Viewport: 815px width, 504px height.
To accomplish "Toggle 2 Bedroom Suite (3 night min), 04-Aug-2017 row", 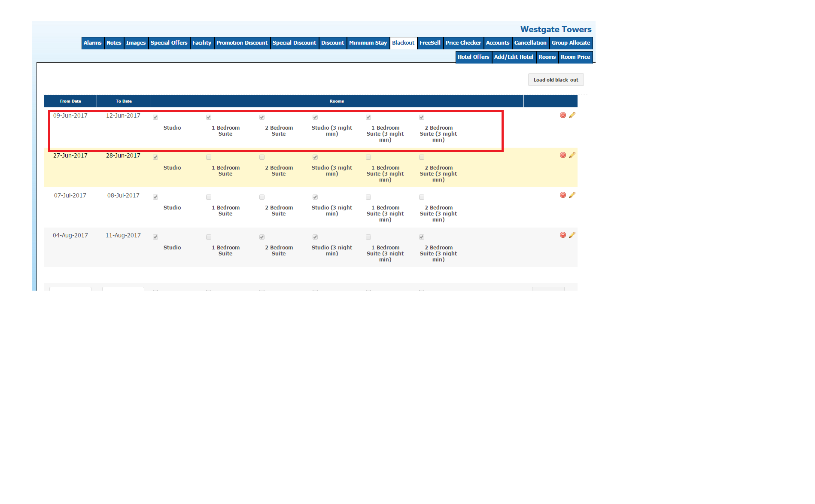I will 422,237.
